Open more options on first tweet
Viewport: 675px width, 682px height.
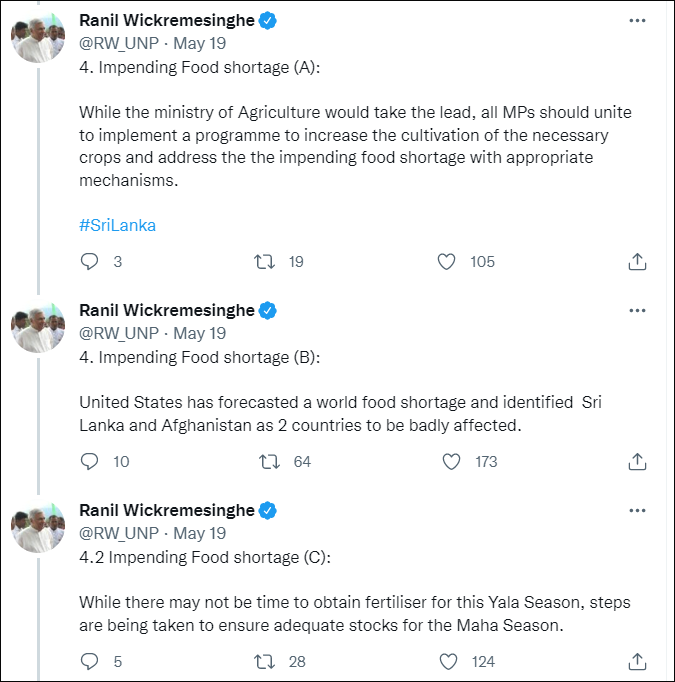click(x=637, y=20)
